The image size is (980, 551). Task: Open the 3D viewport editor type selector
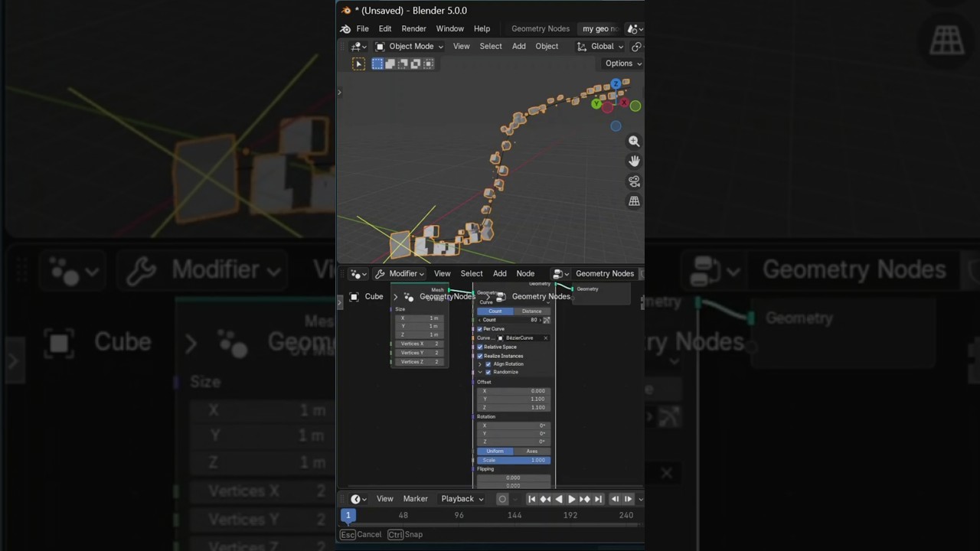pos(358,47)
